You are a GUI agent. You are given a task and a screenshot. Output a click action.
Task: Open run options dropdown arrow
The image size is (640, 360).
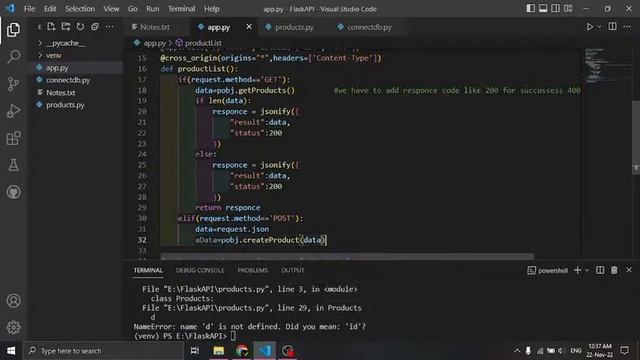(x=599, y=27)
